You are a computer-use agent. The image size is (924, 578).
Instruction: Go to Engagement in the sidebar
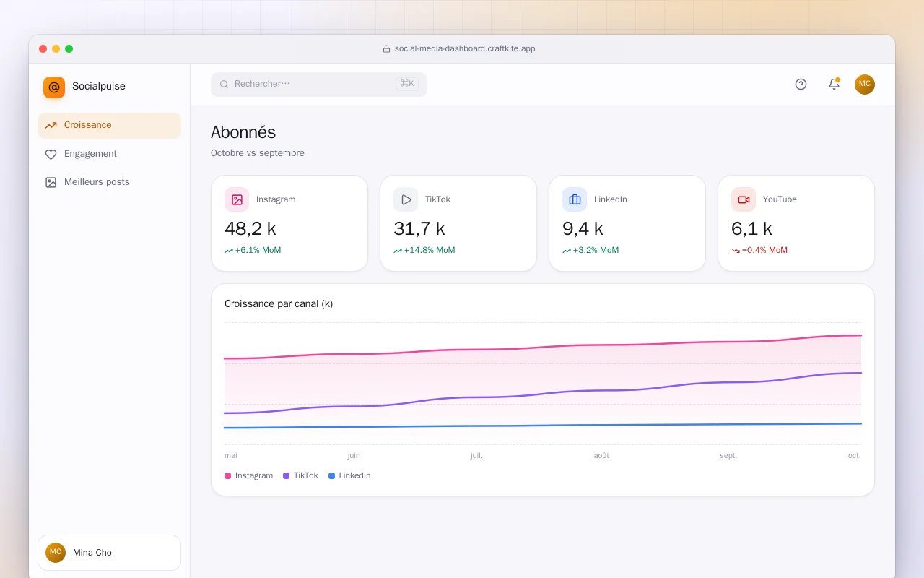[109, 154]
